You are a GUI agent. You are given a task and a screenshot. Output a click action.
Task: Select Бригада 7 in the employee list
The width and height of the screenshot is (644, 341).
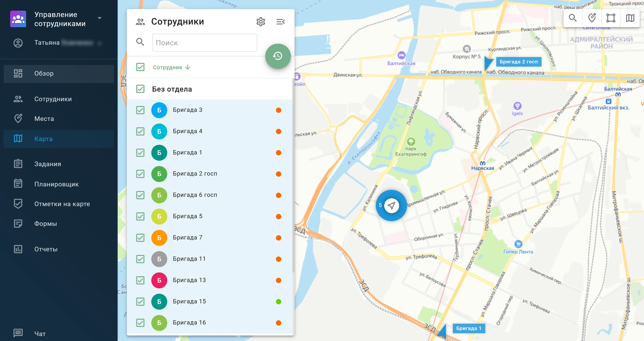188,238
